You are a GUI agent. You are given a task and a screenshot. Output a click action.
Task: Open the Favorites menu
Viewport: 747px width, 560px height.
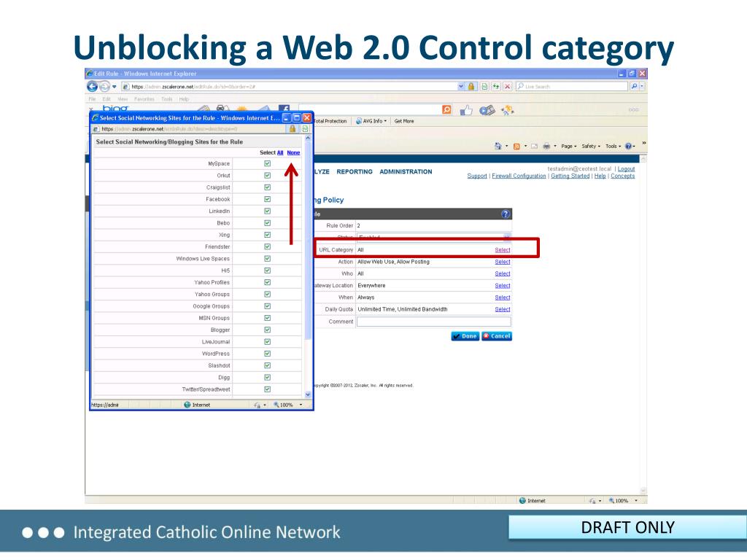144,99
